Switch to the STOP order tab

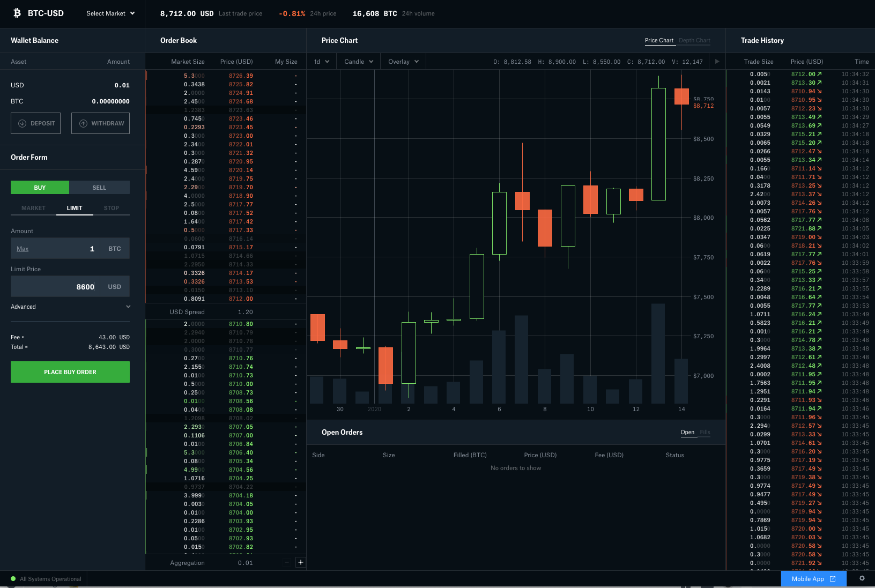pyautogui.click(x=112, y=208)
